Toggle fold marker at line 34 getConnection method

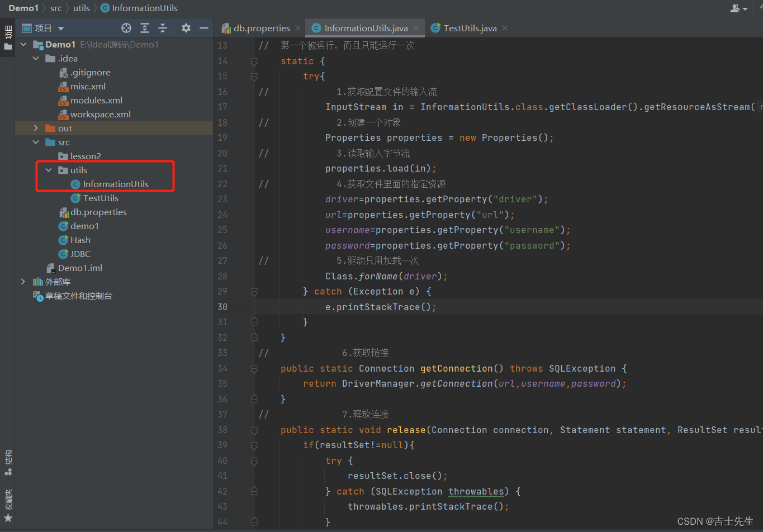254,369
